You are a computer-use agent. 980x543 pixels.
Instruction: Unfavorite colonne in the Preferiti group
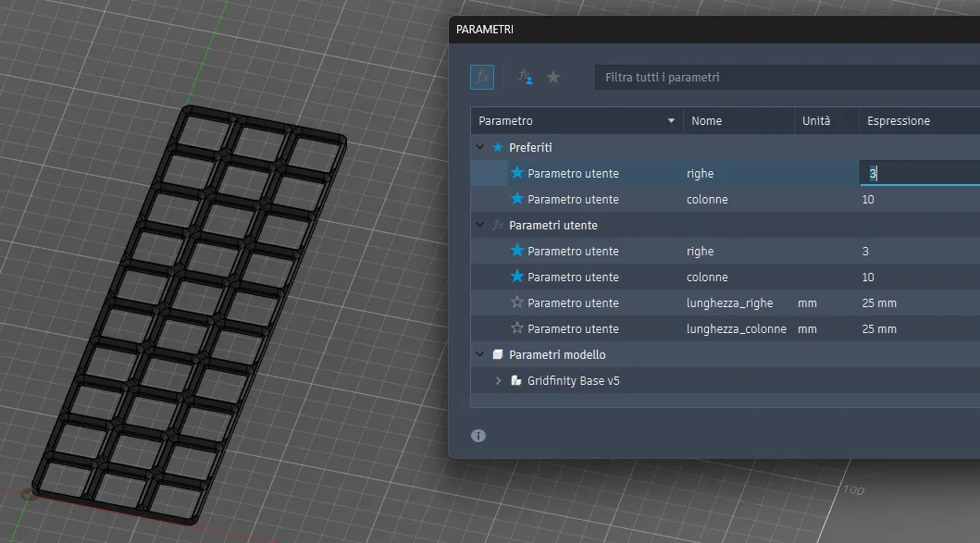click(517, 199)
